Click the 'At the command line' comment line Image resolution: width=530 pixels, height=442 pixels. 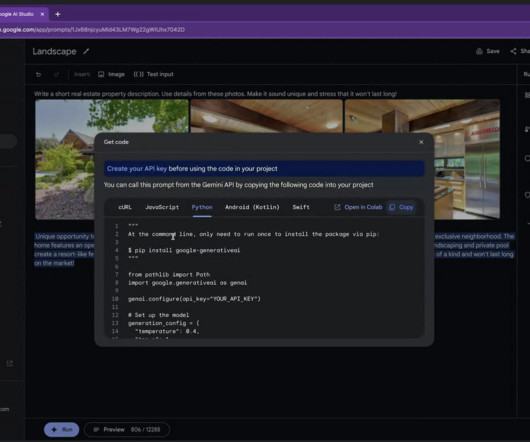[x=254, y=234]
